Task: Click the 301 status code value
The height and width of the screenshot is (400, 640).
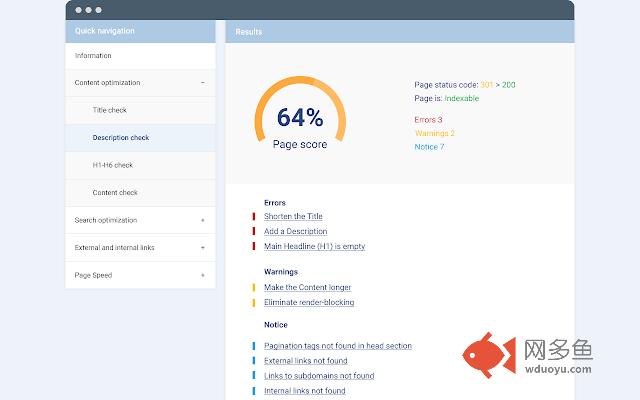Action: 487,85
